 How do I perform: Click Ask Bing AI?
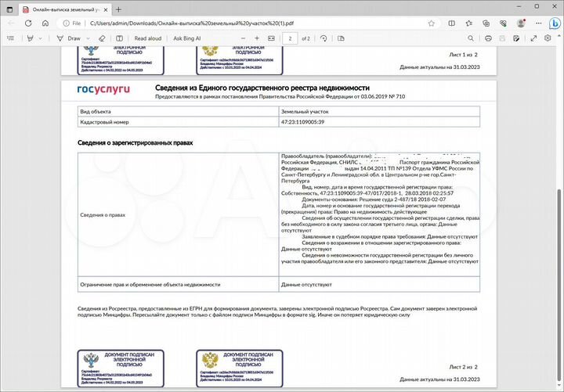pos(187,38)
